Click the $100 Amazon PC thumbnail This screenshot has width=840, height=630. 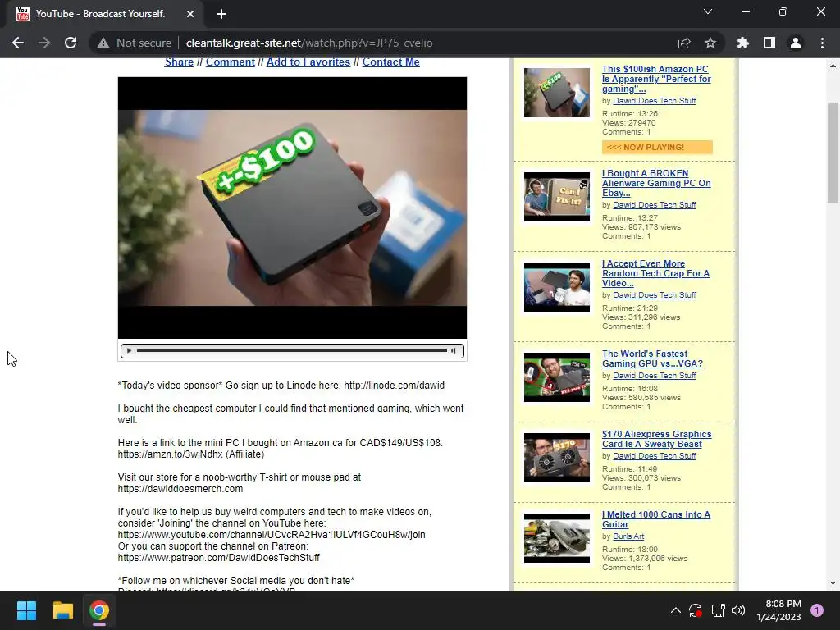[x=557, y=93]
